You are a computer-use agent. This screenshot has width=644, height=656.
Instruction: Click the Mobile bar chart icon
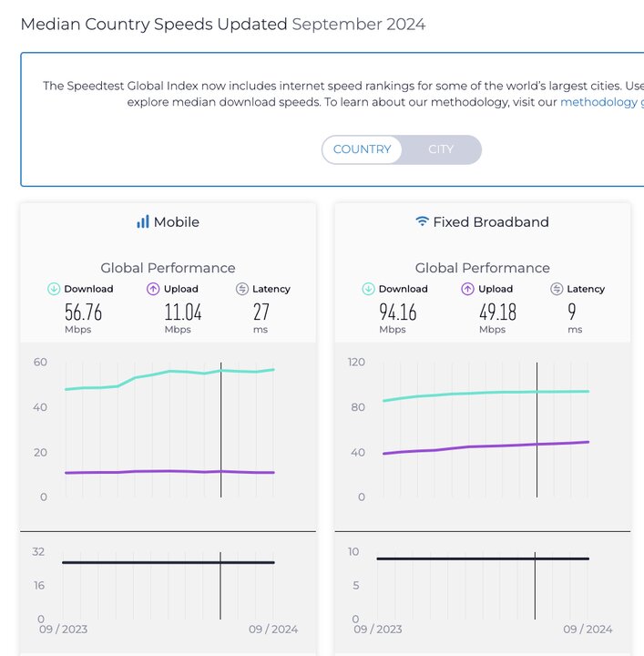tap(142, 221)
